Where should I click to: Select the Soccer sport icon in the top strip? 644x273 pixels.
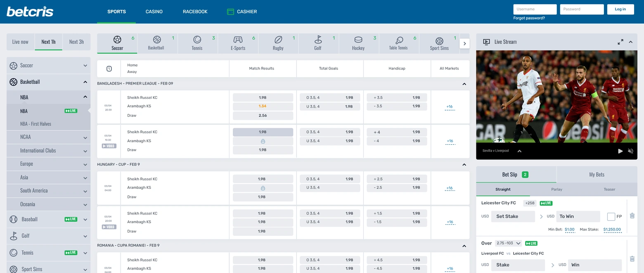coord(117,40)
